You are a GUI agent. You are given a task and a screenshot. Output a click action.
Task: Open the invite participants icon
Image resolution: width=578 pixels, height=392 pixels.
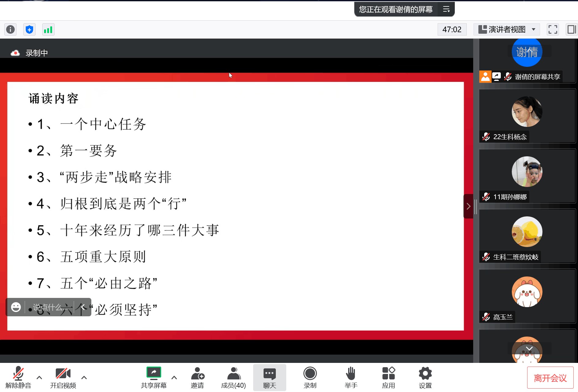click(x=197, y=377)
